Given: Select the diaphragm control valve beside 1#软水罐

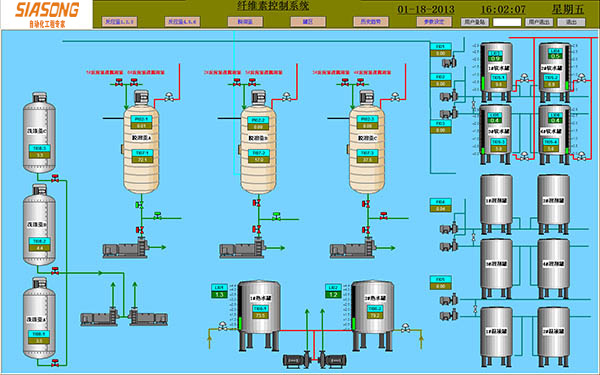Looking at the screenshot, I should tap(524, 78).
